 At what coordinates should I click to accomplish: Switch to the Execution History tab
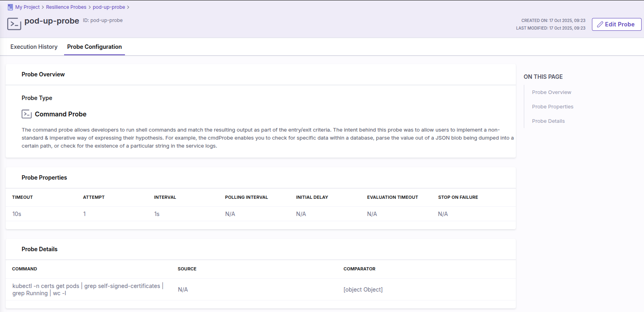(34, 47)
